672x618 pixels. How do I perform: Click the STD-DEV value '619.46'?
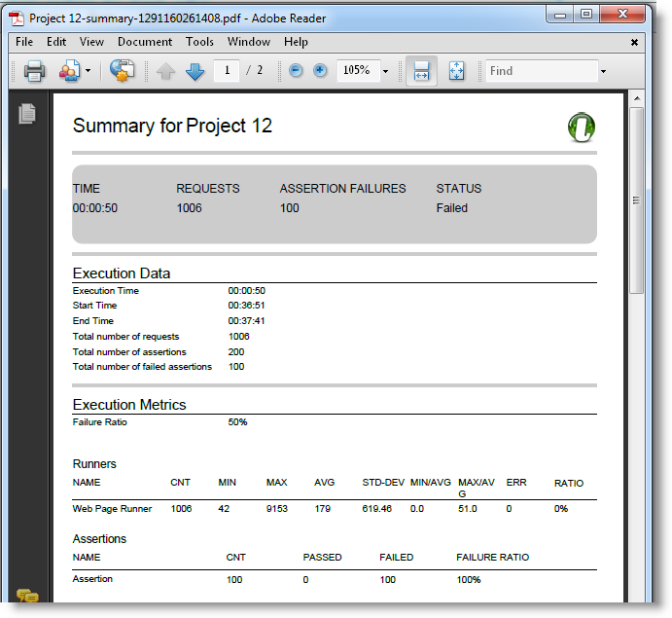pyautogui.click(x=377, y=509)
